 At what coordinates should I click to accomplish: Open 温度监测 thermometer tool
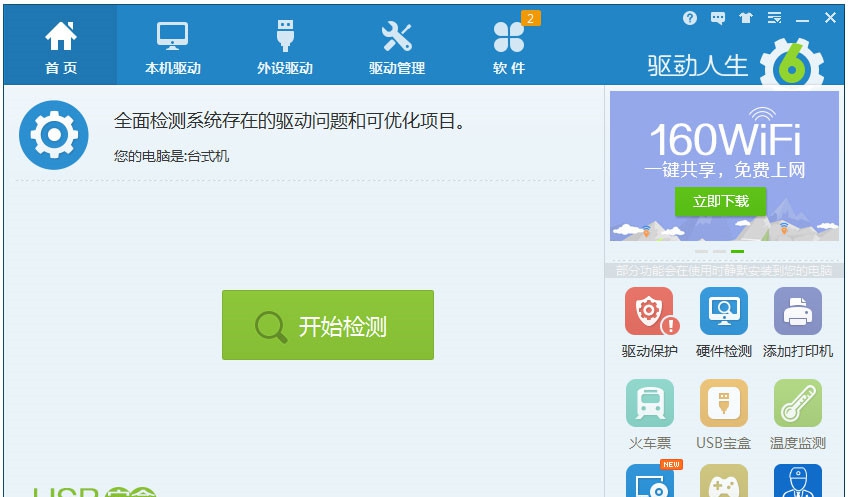(798, 415)
